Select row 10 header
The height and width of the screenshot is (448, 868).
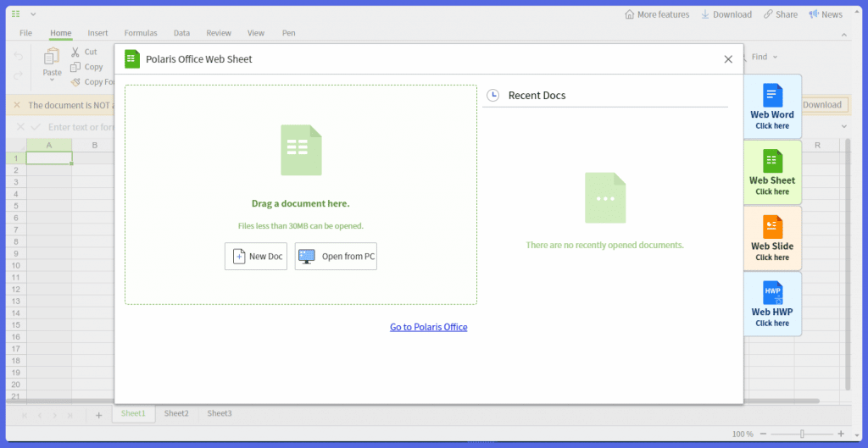pos(15,265)
